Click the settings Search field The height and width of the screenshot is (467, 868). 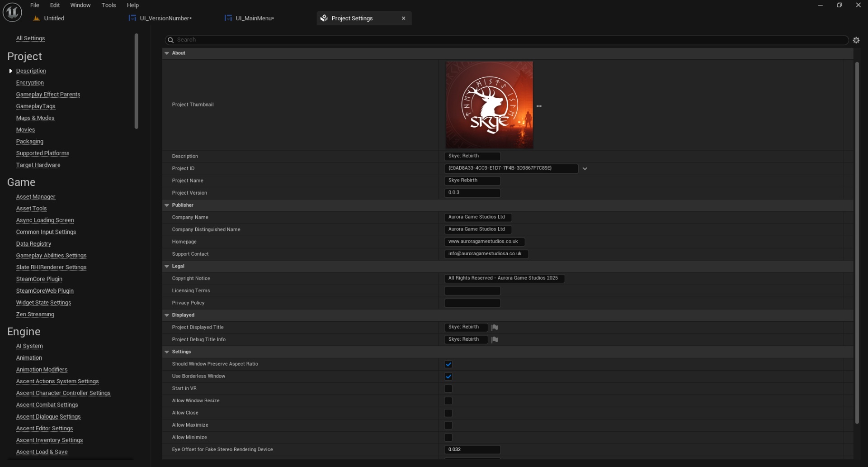pyautogui.click(x=506, y=40)
